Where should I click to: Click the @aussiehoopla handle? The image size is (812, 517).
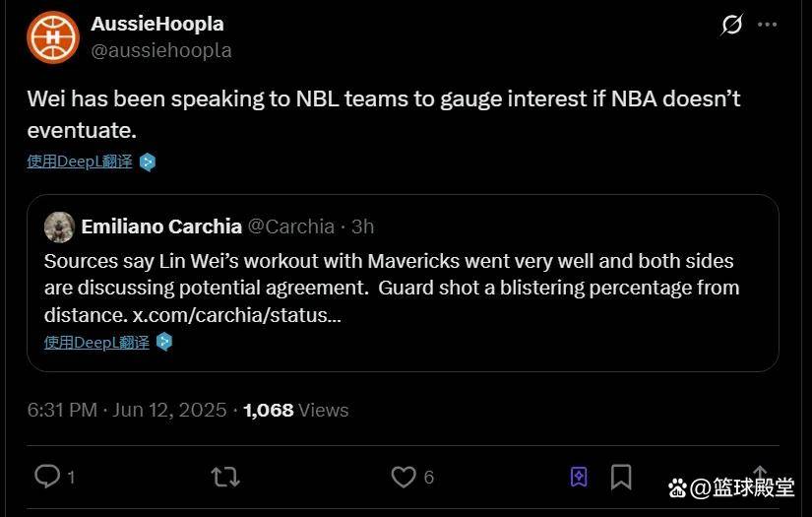click(161, 49)
